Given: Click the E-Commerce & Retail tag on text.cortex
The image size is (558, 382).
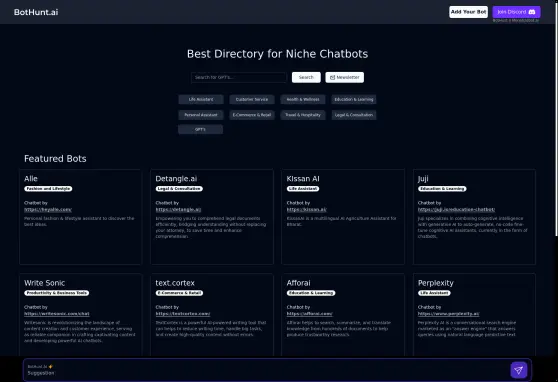Looking at the screenshot, I should point(179,293).
